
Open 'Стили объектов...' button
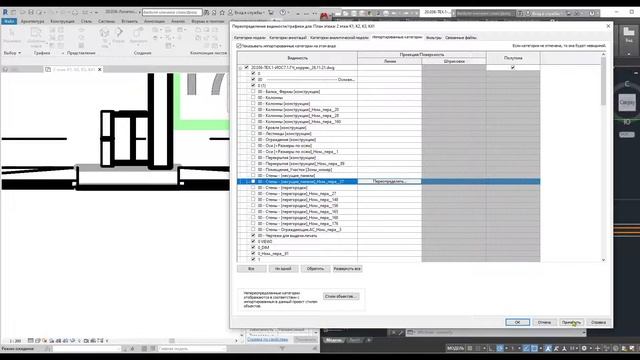pyautogui.click(x=341, y=296)
